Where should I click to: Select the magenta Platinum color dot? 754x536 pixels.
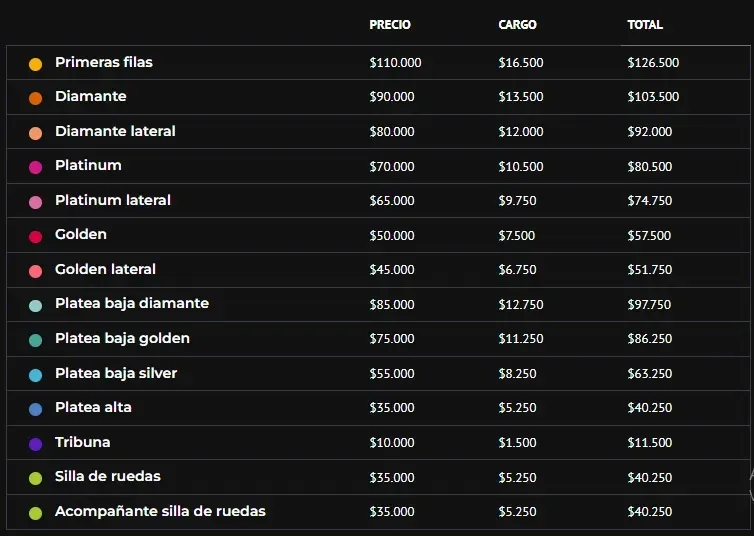(36, 167)
